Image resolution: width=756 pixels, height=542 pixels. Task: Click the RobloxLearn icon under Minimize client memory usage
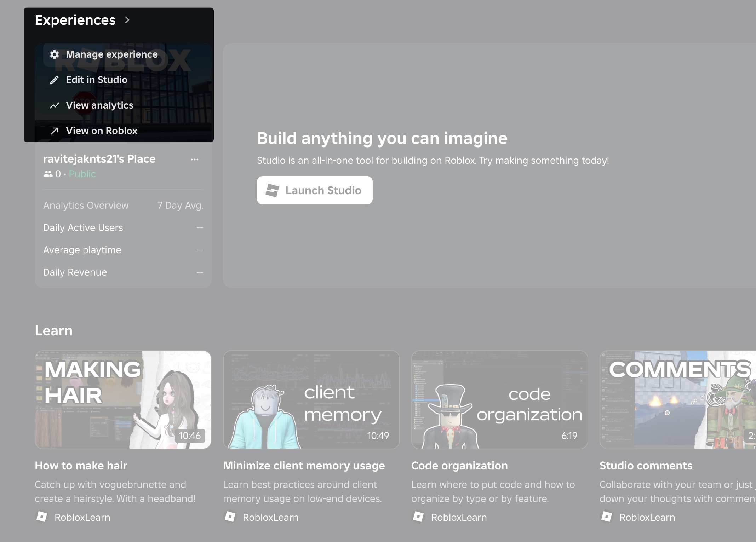coord(230,517)
